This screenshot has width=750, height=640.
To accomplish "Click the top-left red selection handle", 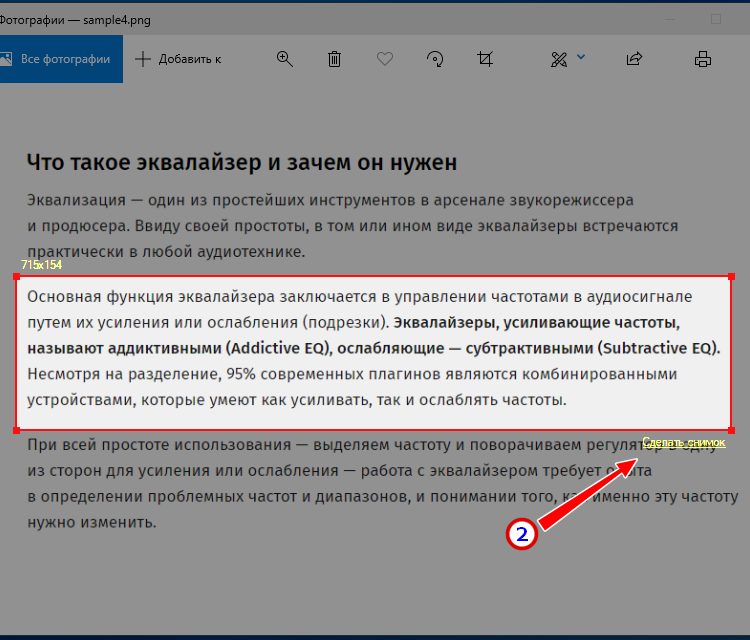I will [x=17, y=276].
